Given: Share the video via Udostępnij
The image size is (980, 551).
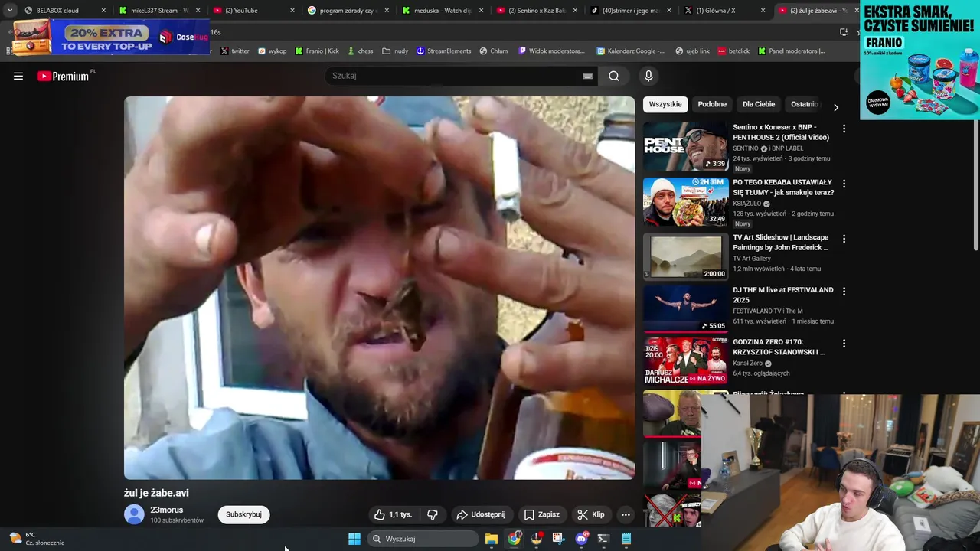Looking at the screenshot, I should pyautogui.click(x=481, y=514).
